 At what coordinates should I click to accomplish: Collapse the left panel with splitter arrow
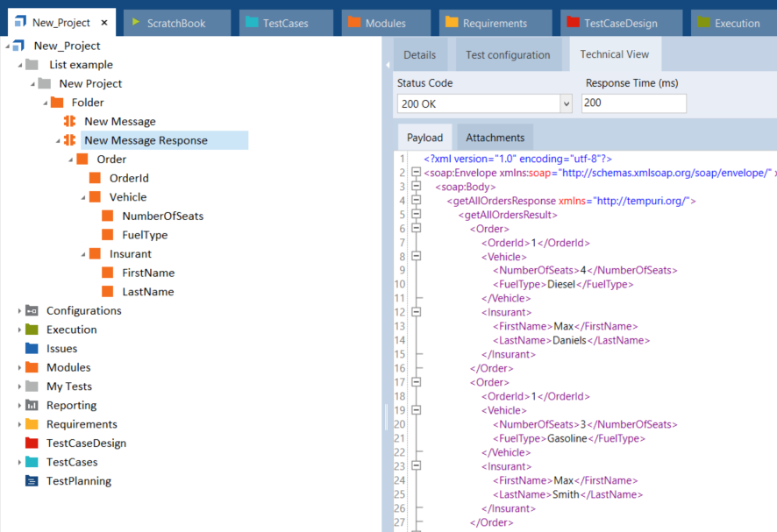387,65
